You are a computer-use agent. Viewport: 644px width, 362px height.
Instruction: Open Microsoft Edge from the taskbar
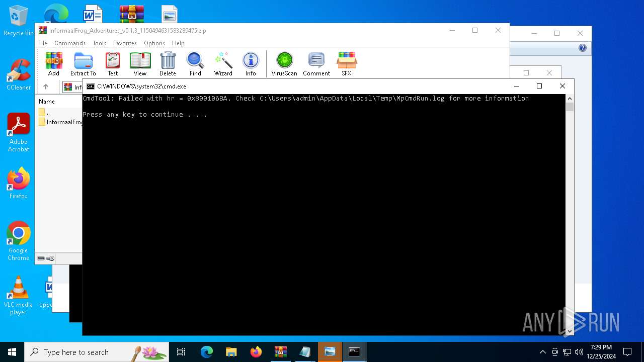(x=207, y=352)
